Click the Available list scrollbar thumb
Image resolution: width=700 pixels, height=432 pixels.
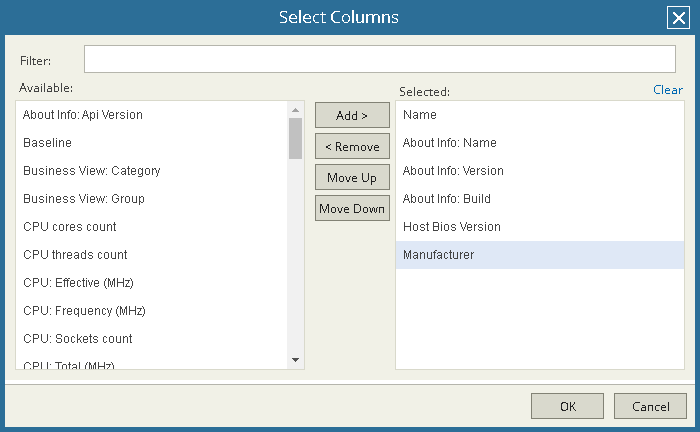click(295, 139)
